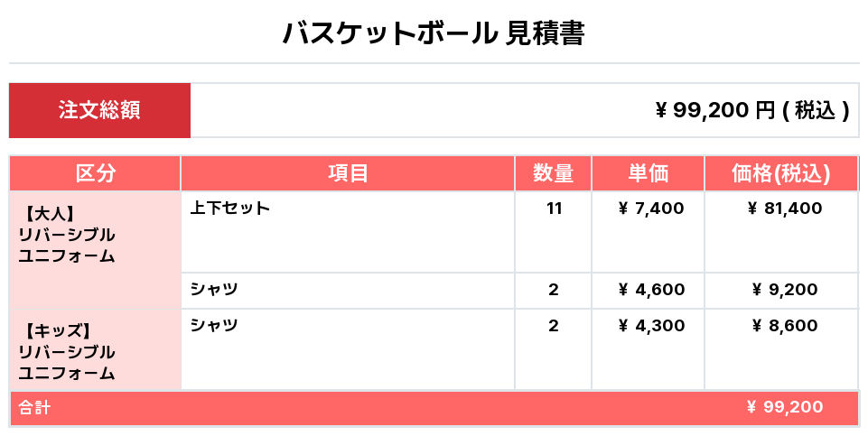
Task: Click the ¥ 99,200 amount in 合計 row
Action: point(785,407)
